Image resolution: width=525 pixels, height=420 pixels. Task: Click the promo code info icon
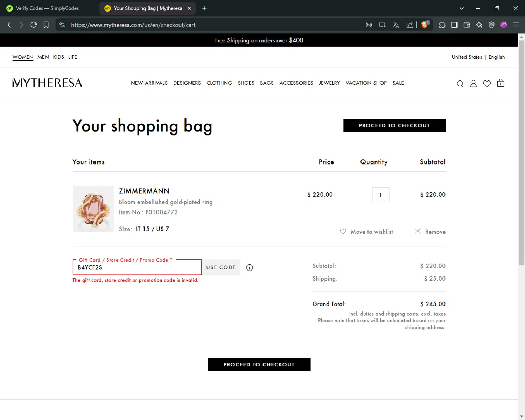250,268
